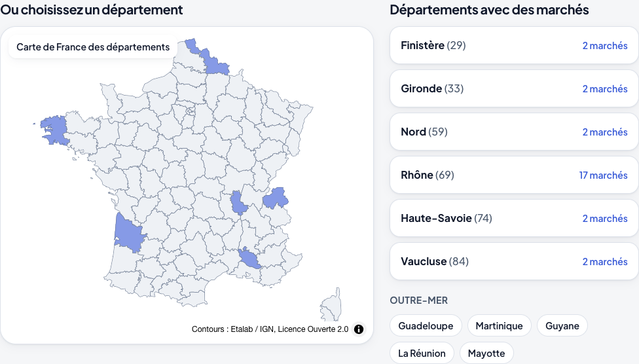Open the Vaucluse (84) department card
This screenshot has height=364, width=639.
[514, 261]
